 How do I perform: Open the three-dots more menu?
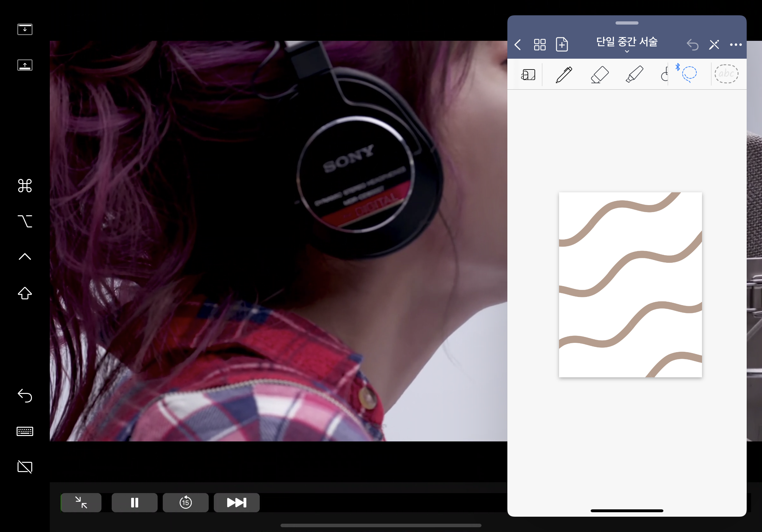736,44
